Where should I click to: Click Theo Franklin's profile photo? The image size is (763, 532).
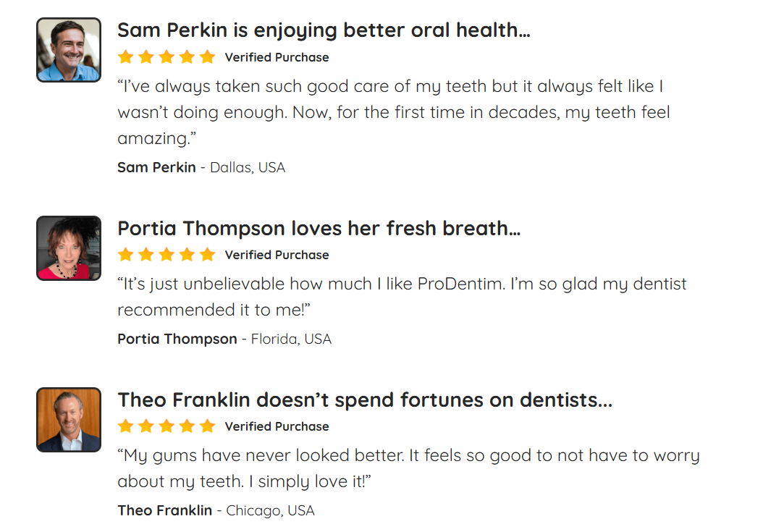tap(69, 420)
